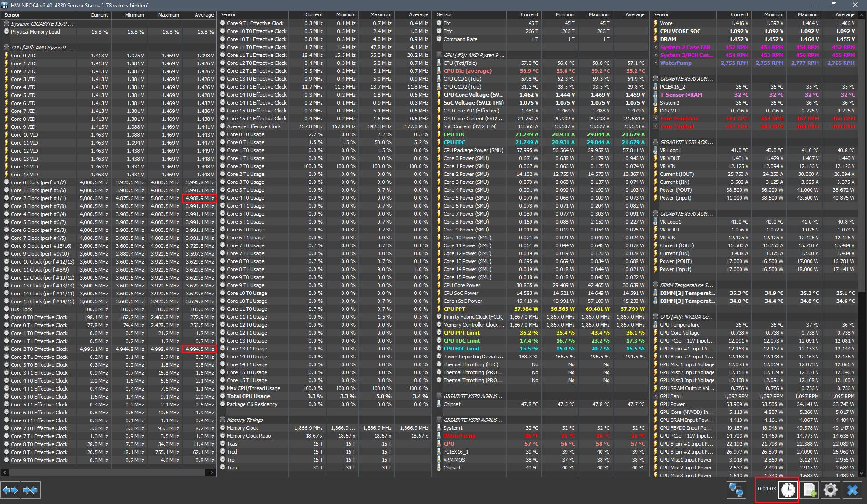This screenshot has height=504, width=867.
Task: Click the Current column header in the first panel
Action: pyautogui.click(x=93, y=15)
